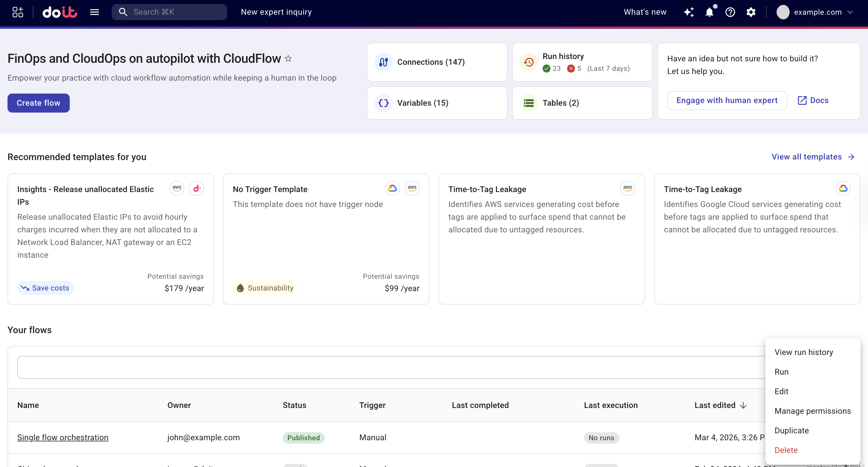Click inside the Search field
This screenshot has height=467, width=868.
point(169,12)
